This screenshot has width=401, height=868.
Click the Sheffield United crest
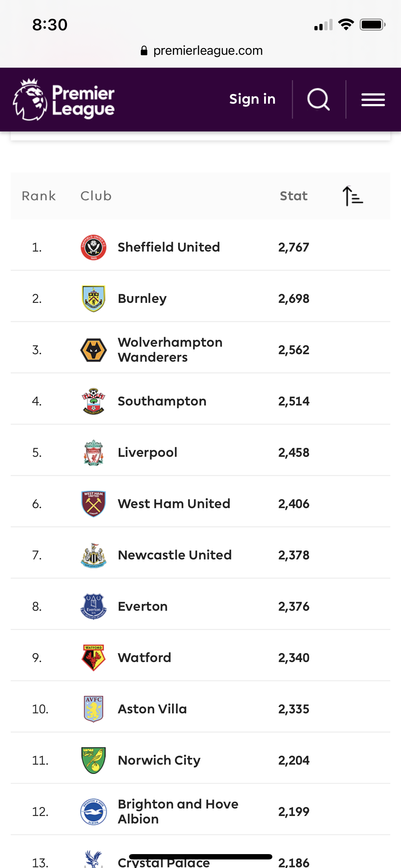pyautogui.click(x=93, y=247)
